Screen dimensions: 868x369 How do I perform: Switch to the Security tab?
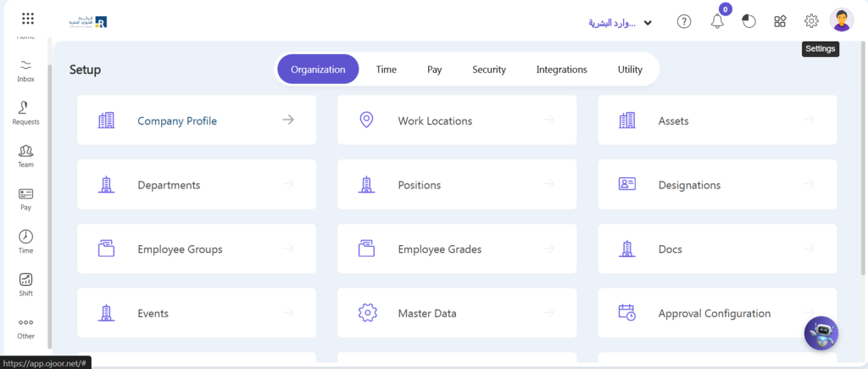tap(489, 70)
